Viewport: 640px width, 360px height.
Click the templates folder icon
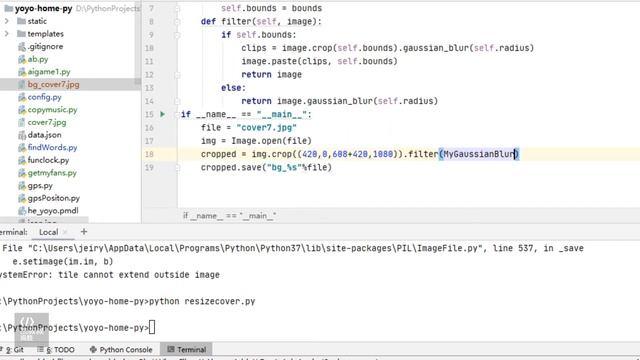click(x=21, y=34)
